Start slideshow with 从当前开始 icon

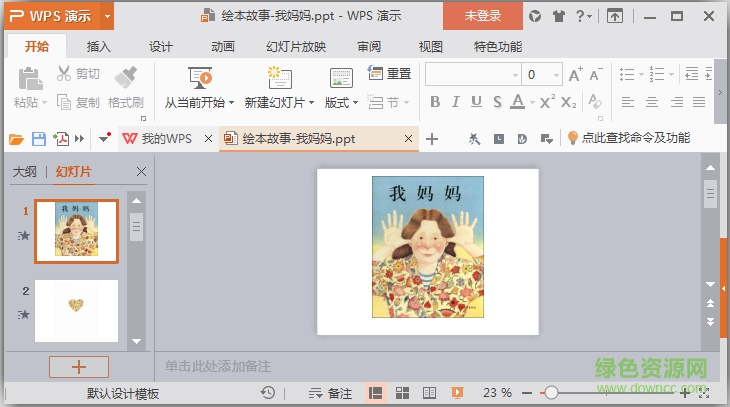coord(200,78)
